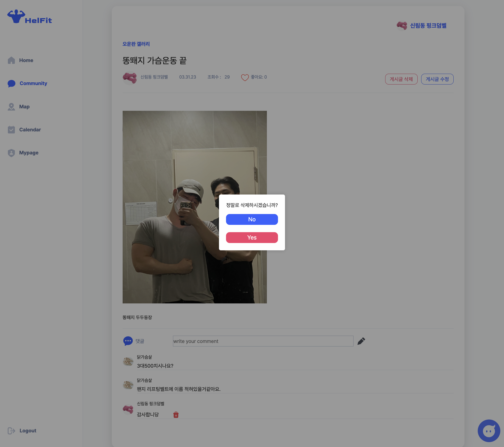504x447 pixels.
Task: Choose No in delete confirmation
Action: tap(252, 219)
